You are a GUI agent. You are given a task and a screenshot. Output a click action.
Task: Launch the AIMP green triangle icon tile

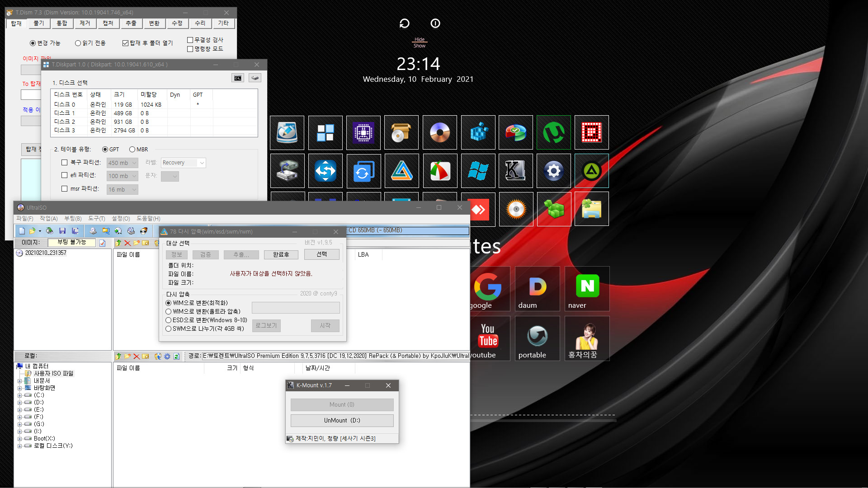pos(592,171)
